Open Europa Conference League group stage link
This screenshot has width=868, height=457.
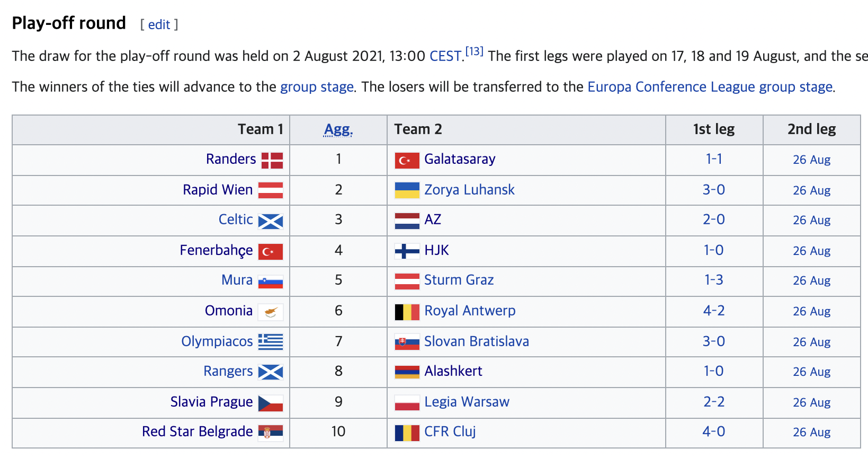[710, 87]
